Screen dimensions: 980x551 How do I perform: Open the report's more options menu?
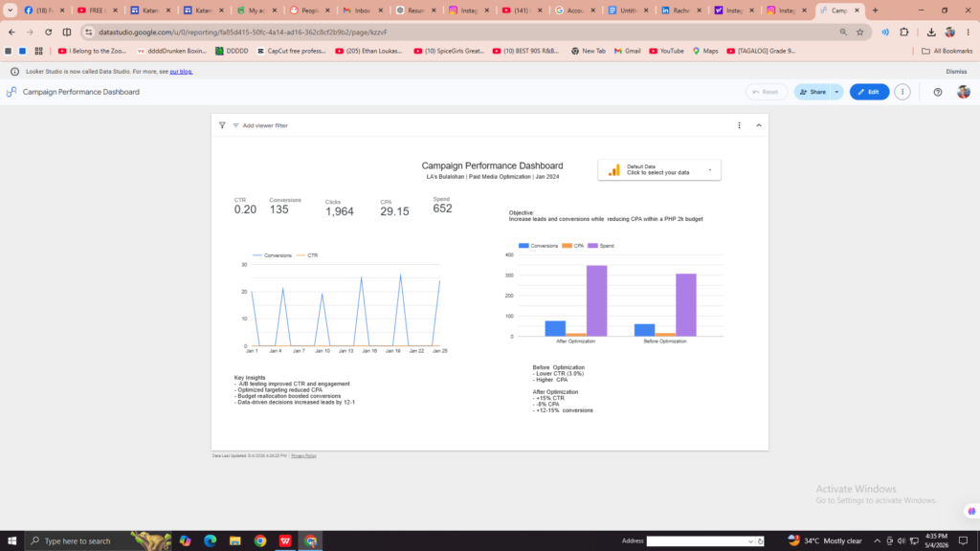pos(902,92)
